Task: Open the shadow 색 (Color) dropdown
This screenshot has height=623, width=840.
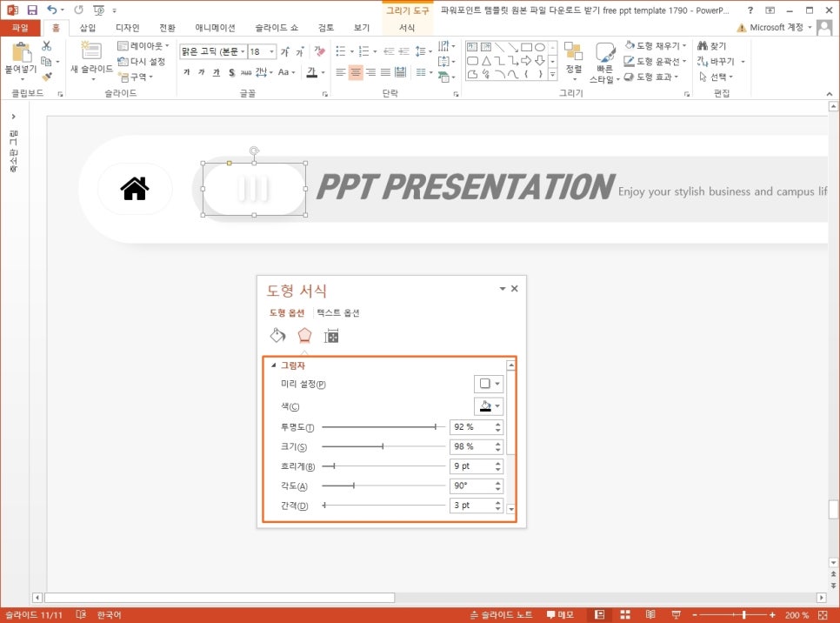Action: [x=489, y=405]
